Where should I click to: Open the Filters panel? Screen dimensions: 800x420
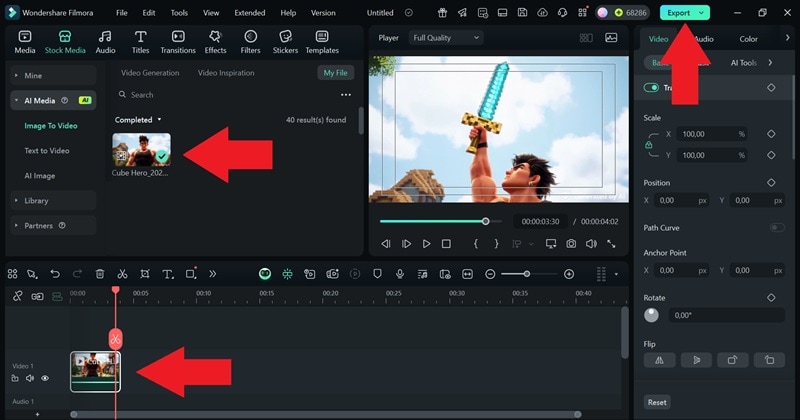[x=250, y=42]
